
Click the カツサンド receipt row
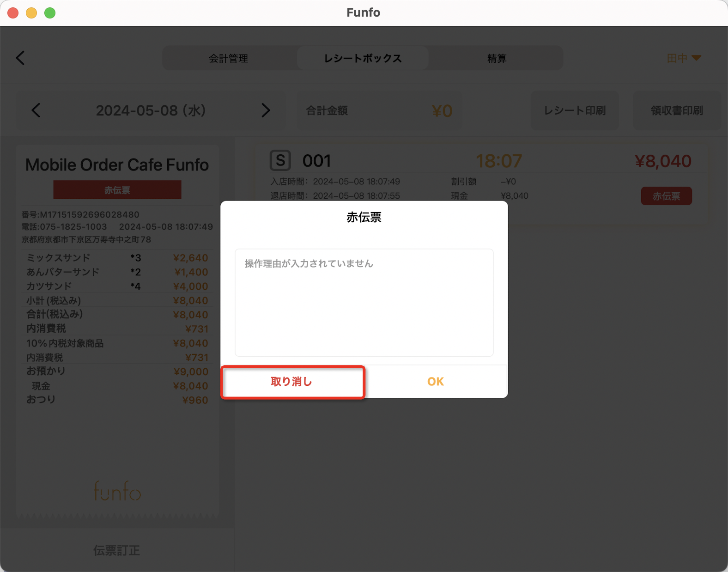pyautogui.click(x=117, y=286)
